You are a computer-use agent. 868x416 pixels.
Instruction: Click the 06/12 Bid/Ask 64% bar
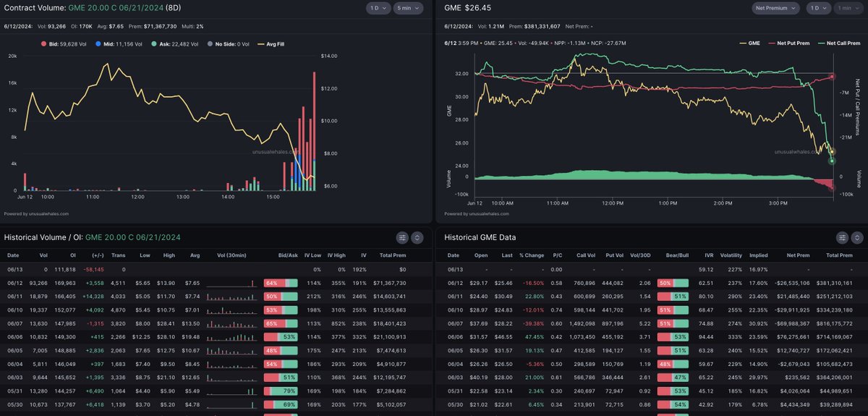281,283
